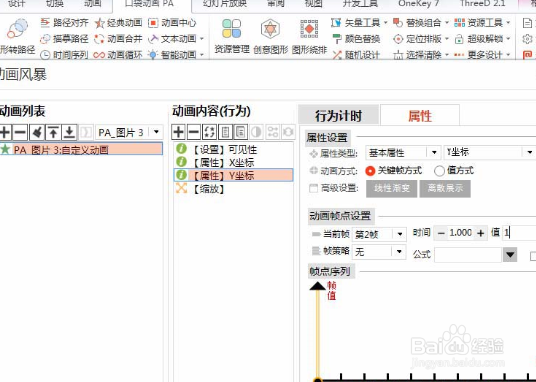Enable the 高级设置 checkbox

[313, 188]
